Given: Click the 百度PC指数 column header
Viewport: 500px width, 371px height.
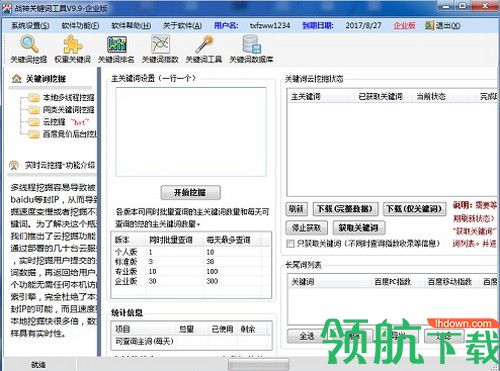Looking at the screenshot, I should [392, 282].
